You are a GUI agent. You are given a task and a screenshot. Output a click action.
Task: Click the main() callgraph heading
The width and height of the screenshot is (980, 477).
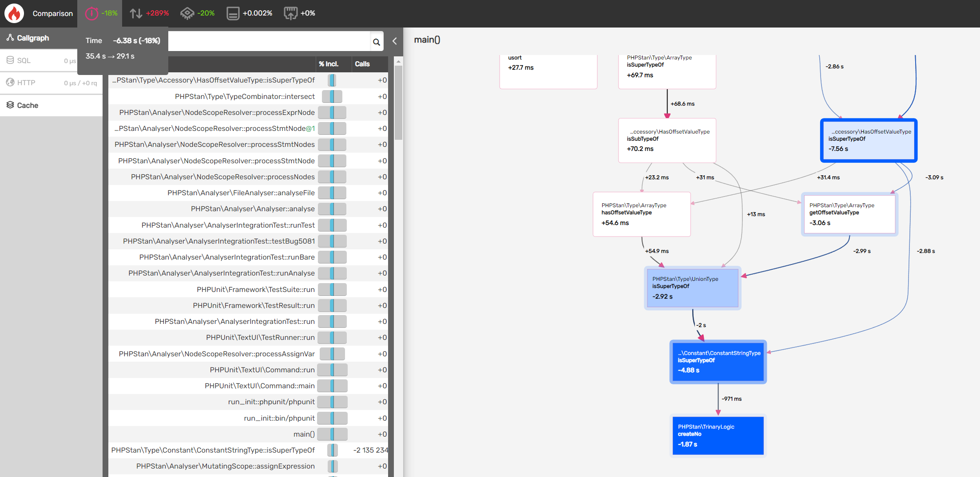[x=427, y=40]
